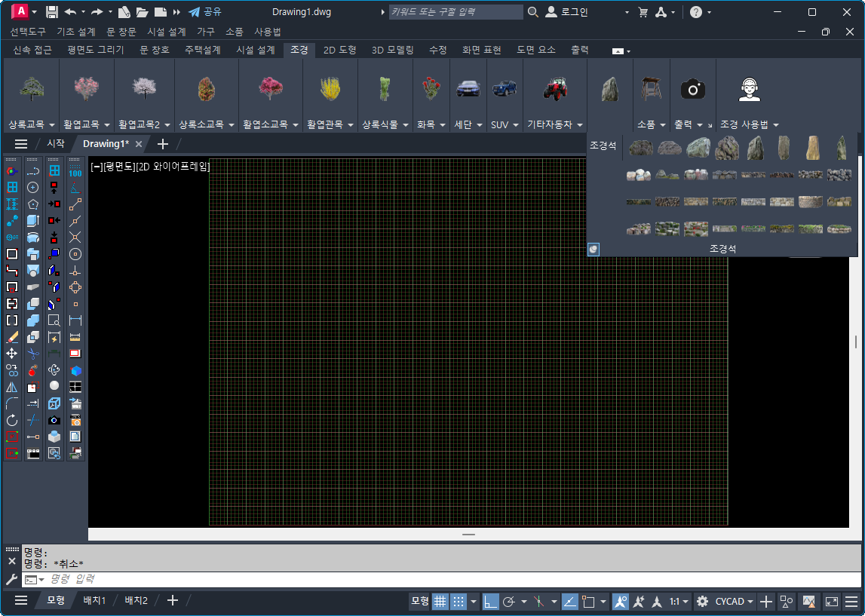
Task: Click the headset support person icon
Action: point(748,90)
